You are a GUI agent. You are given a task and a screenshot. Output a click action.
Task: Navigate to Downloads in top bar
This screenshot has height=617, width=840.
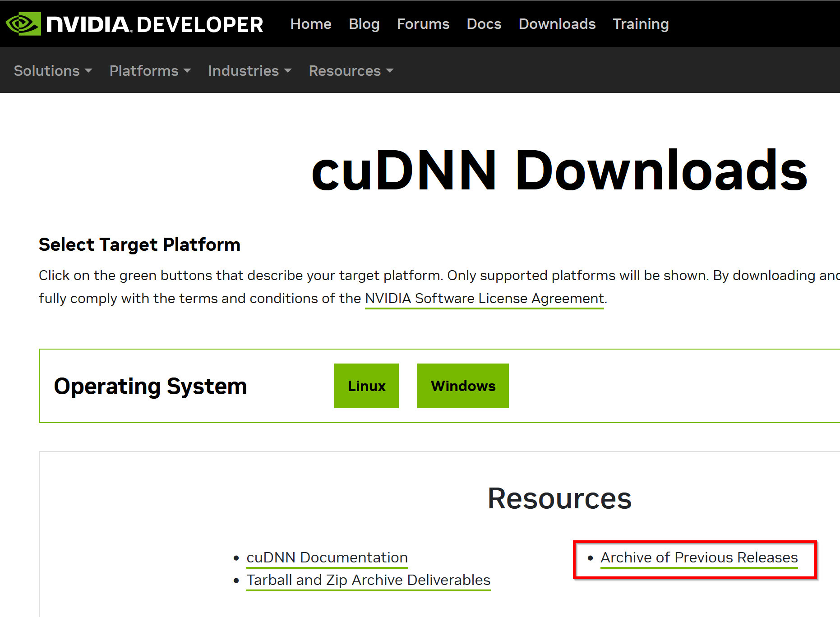557,24
